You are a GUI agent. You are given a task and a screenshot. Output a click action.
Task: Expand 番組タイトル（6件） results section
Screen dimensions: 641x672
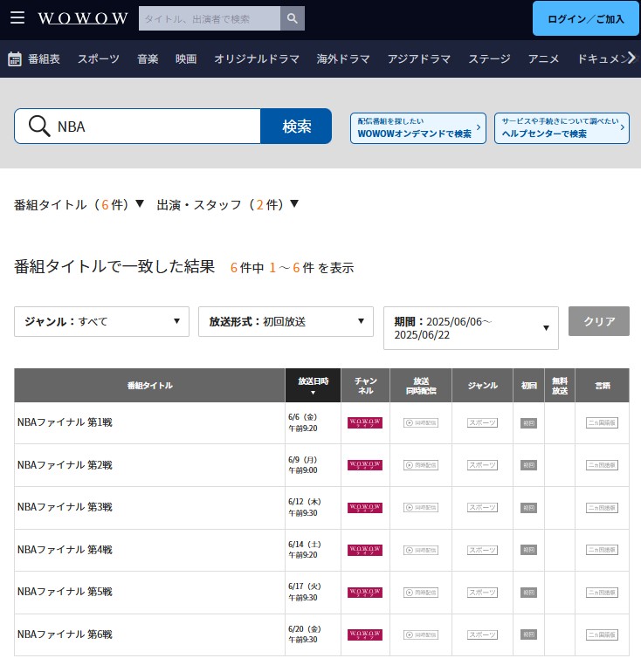[79, 204]
